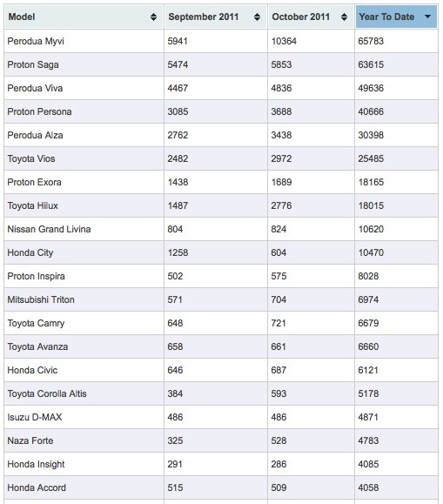
Task: Toggle the Year To Date descending arrow
Action: pyautogui.click(x=428, y=17)
